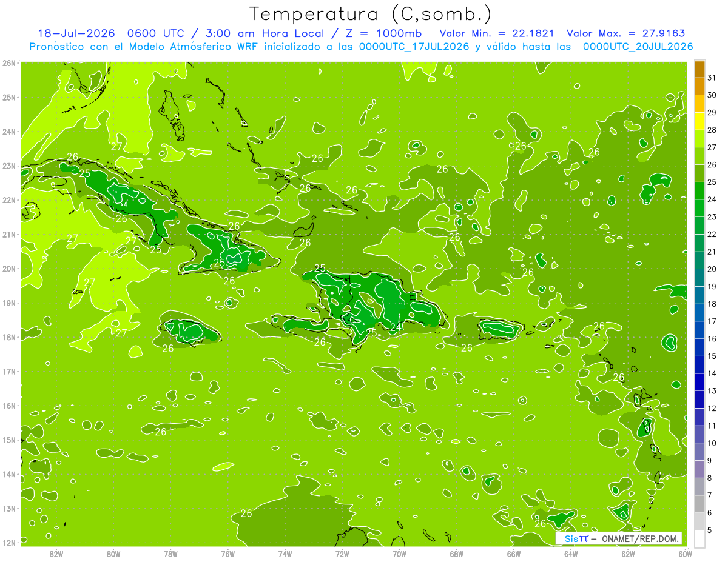Viewport: 728px width, 562px height.
Task: Click the 60W longitude axis label
Action: 685,554
